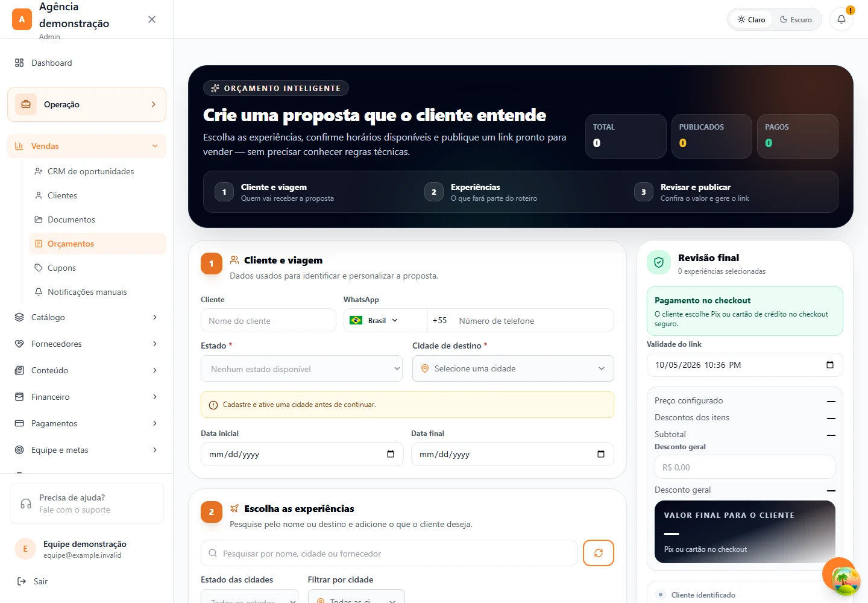This screenshot has width=868, height=603.
Task: Open the Data final calendar picker icon
Action: [x=601, y=454]
